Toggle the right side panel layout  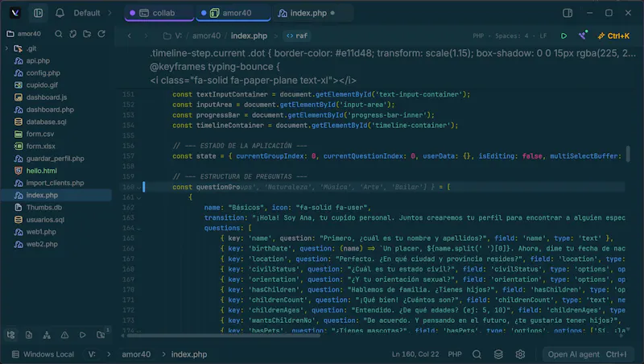click(x=568, y=13)
